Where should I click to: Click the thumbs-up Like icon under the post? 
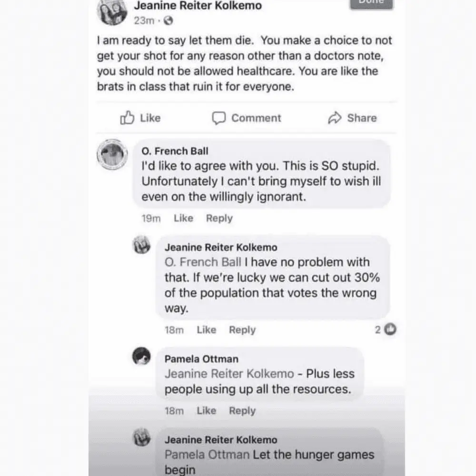pos(127,118)
